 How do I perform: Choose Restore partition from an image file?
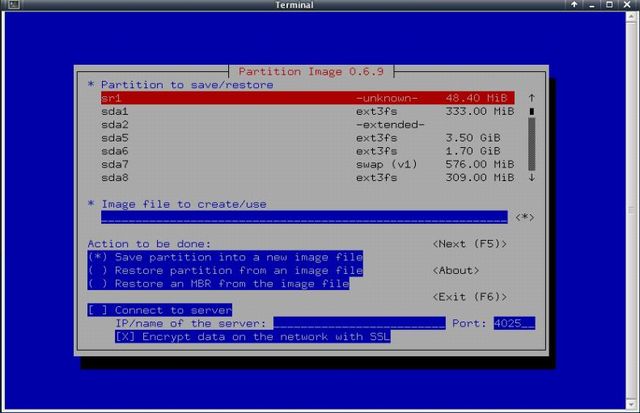tap(225, 270)
